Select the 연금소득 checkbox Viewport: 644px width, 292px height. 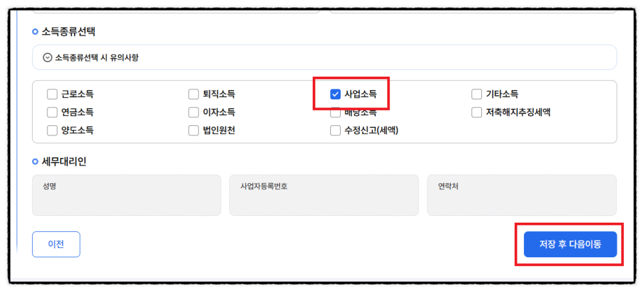(52, 112)
